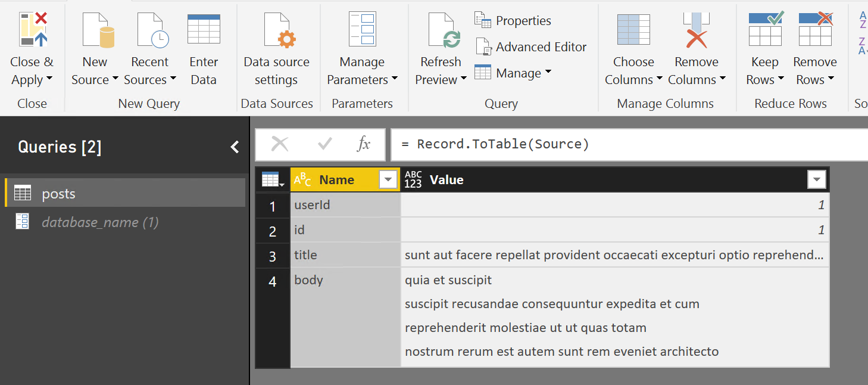Open the Advanced Editor
The width and height of the screenshot is (868, 385).
coord(531,46)
